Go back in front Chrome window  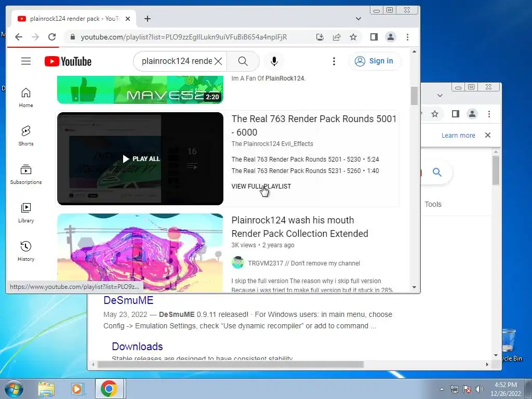tap(19, 37)
